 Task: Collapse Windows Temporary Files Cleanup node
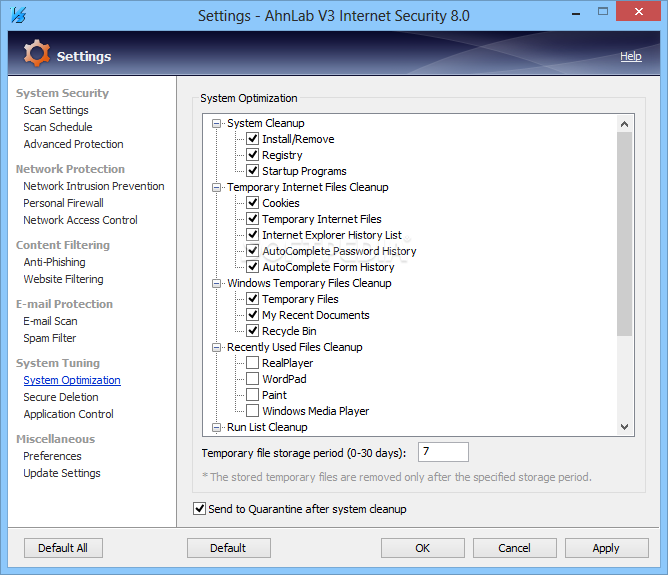[x=216, y=284]
